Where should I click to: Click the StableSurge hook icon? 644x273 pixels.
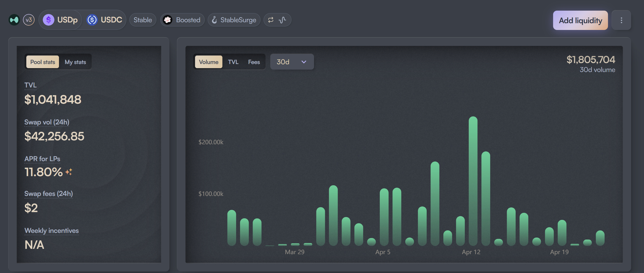[214, 20]
